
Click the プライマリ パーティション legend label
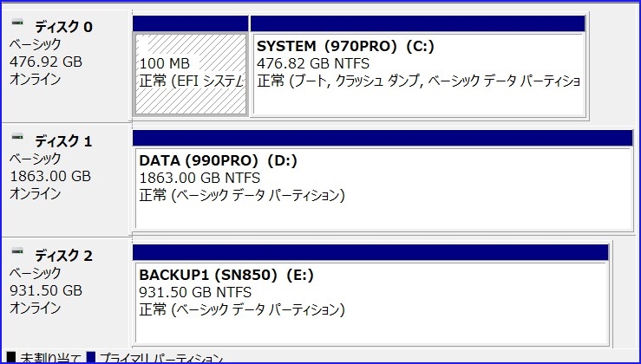160,358
